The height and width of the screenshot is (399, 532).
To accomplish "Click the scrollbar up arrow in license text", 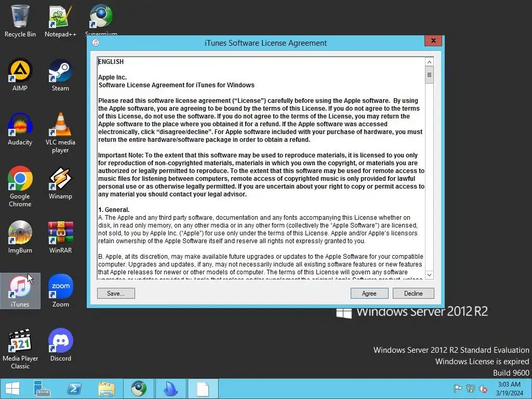I will (429, 62).
